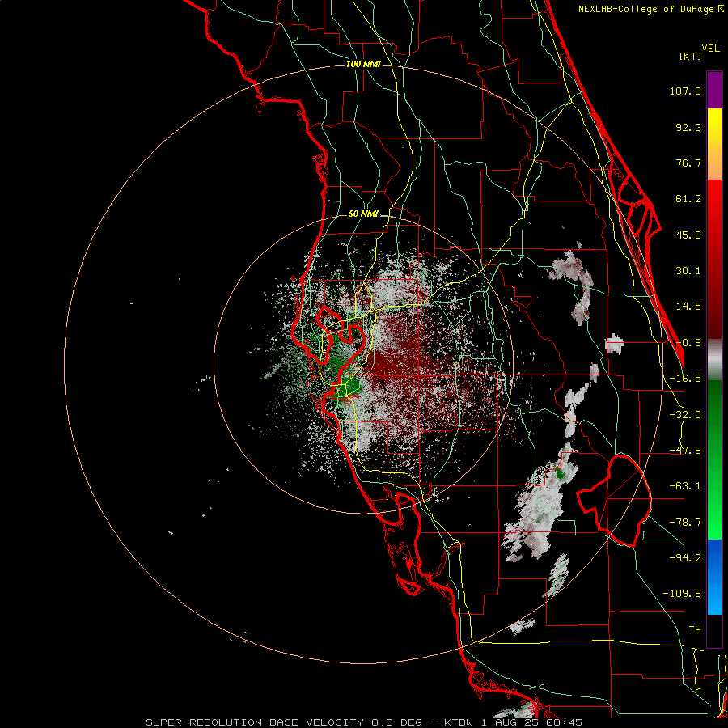
Task: Click the SUPER-RESOLUTION BASE VELOCITY product title
Action: coord(255,722)
